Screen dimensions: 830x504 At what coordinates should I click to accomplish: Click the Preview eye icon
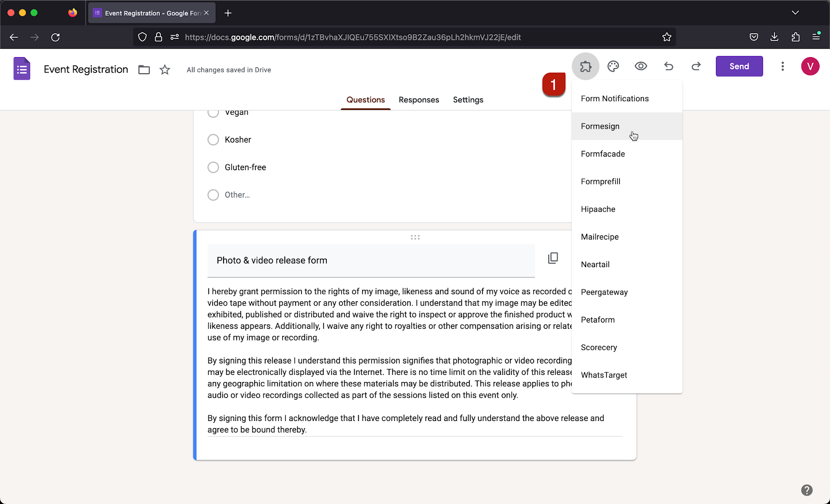(x=641, y=66)
